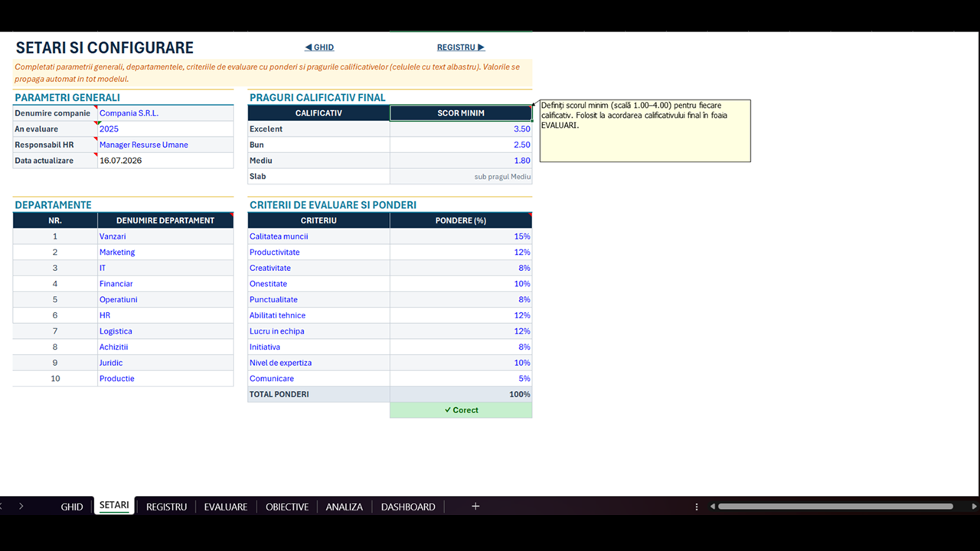This screenshot has width=980, height=551.
Task: Click the 'Nivel de expertiza' criterion cell
Action: point(318,363)
